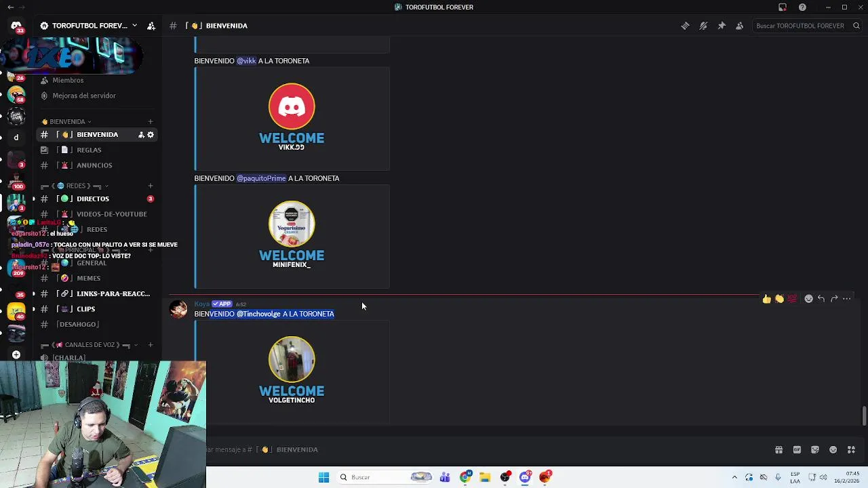Image resolution: width=868 pixels, height=488 pixels.
Task: Open File Explorer from taskbar
Action: tap(485, 477)
